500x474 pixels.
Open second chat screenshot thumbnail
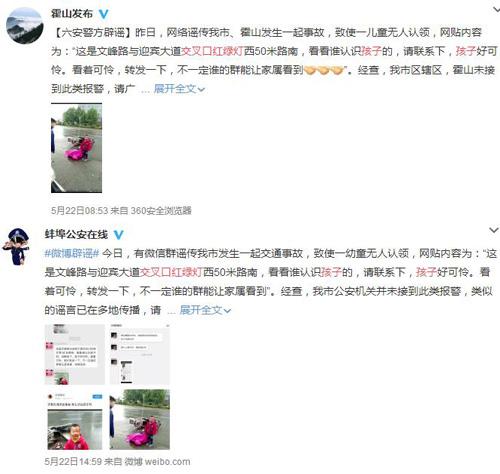pos(140,355)
